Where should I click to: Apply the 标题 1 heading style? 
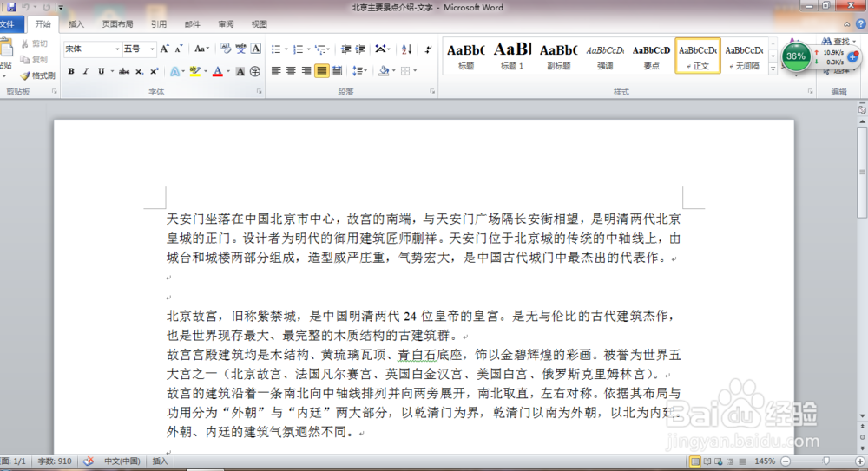tap(512, 56)
